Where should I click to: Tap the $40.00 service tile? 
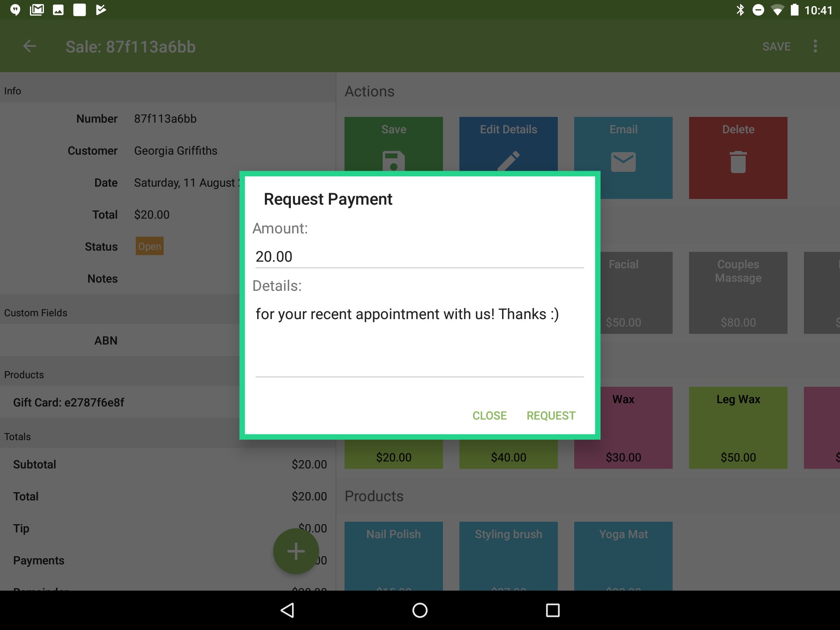click(508, 454)
